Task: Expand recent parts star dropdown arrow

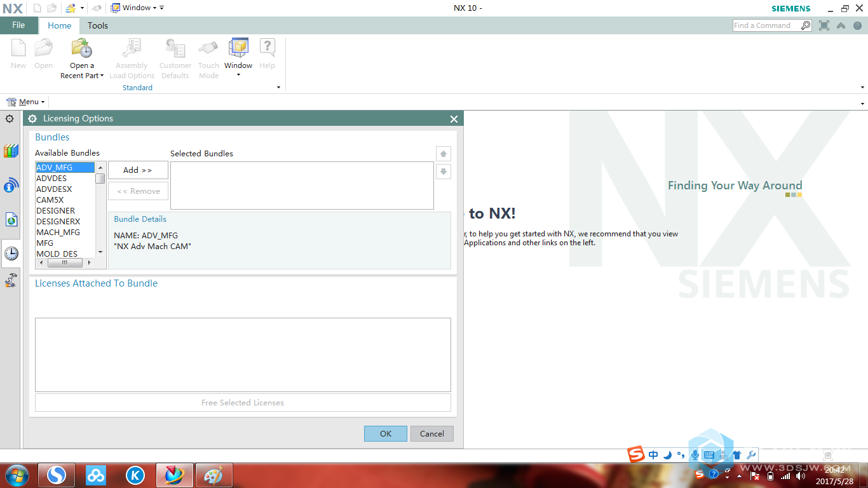Action: [82, 8]
